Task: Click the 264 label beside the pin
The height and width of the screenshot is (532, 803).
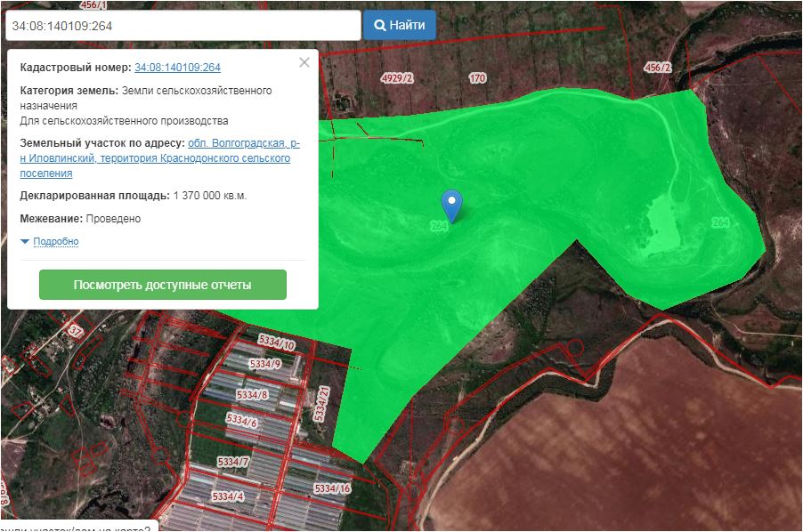Action: (438, 227)
